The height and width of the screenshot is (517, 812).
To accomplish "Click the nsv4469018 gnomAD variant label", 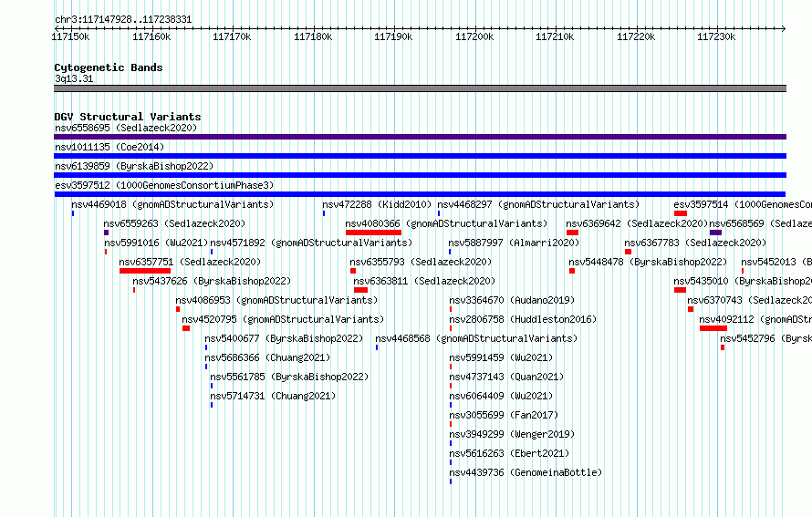I will 172,204.
